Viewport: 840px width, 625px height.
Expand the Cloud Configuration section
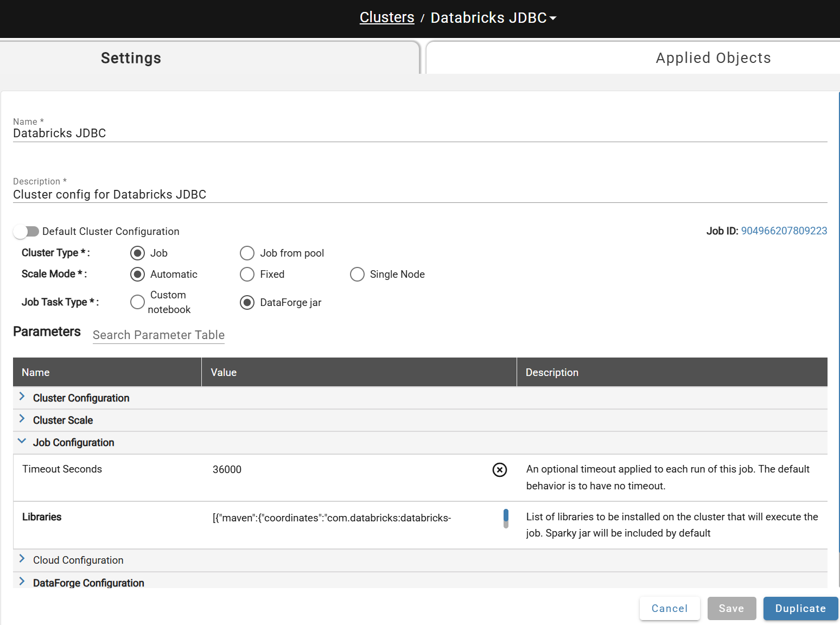click(22, 559)
